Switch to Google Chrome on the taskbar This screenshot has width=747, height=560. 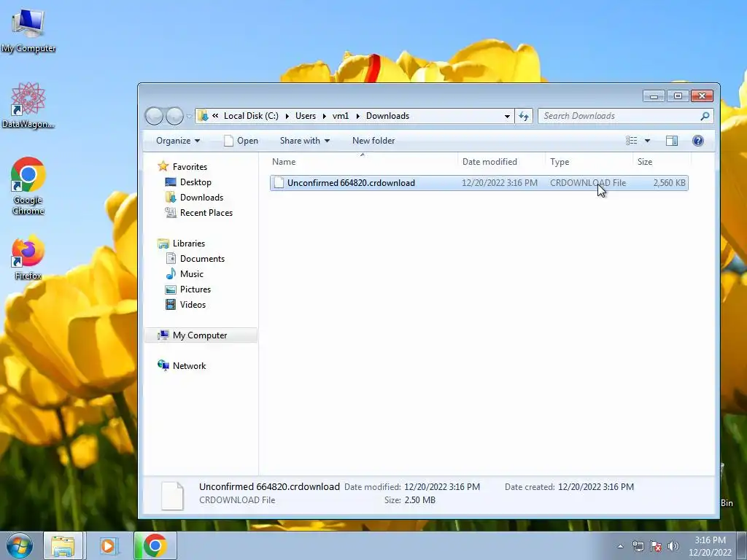[155, 545]
